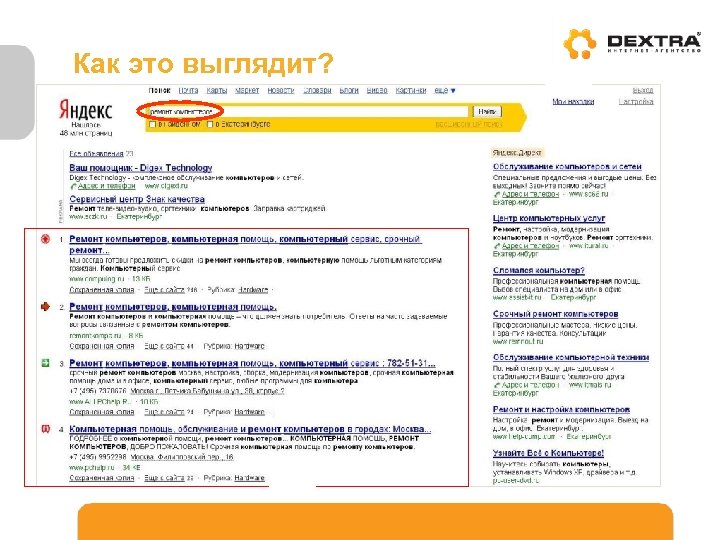The image size is (720, 540).
Task: Open the advanced search link
Action: coord(469,124)
